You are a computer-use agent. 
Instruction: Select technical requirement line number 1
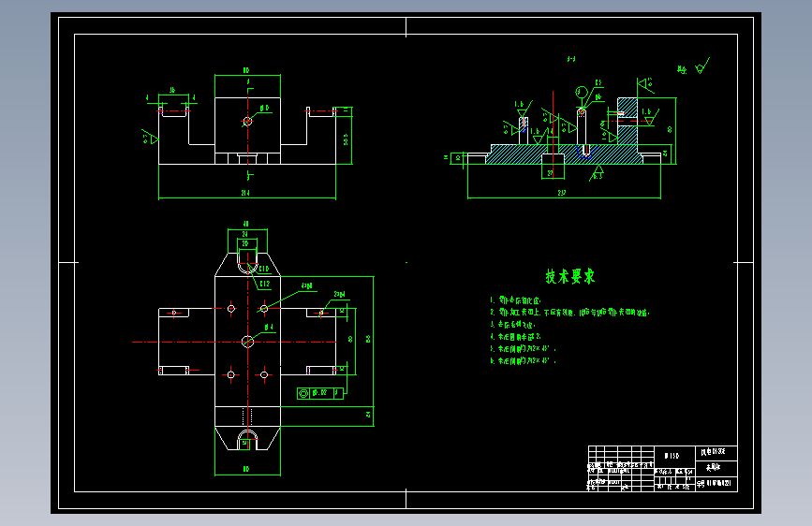coord(515,300)
